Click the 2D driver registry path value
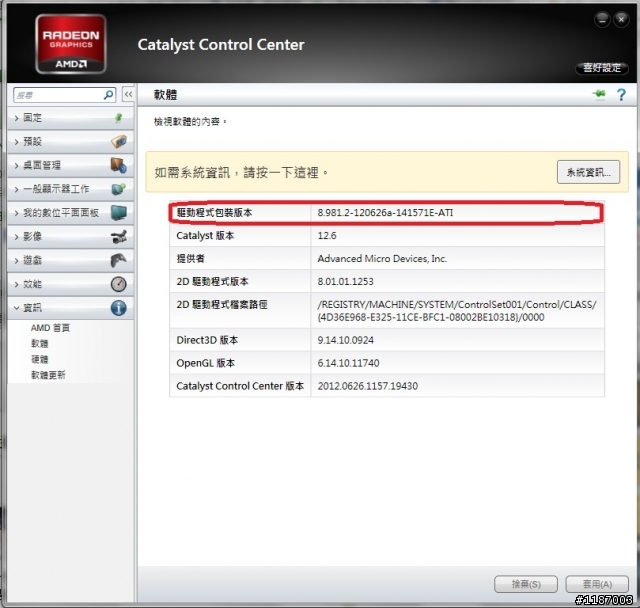This screenshot has height=608, width=640. click(x=457, y=311)
